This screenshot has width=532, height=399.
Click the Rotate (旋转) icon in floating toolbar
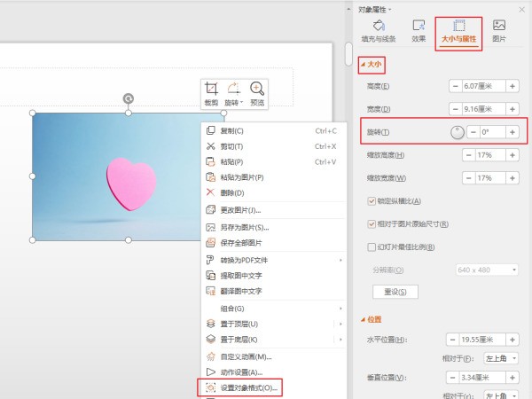coord(233,89)
